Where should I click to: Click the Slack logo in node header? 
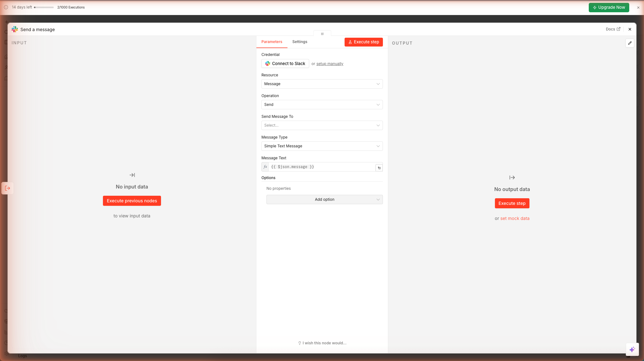pos(15,29)
